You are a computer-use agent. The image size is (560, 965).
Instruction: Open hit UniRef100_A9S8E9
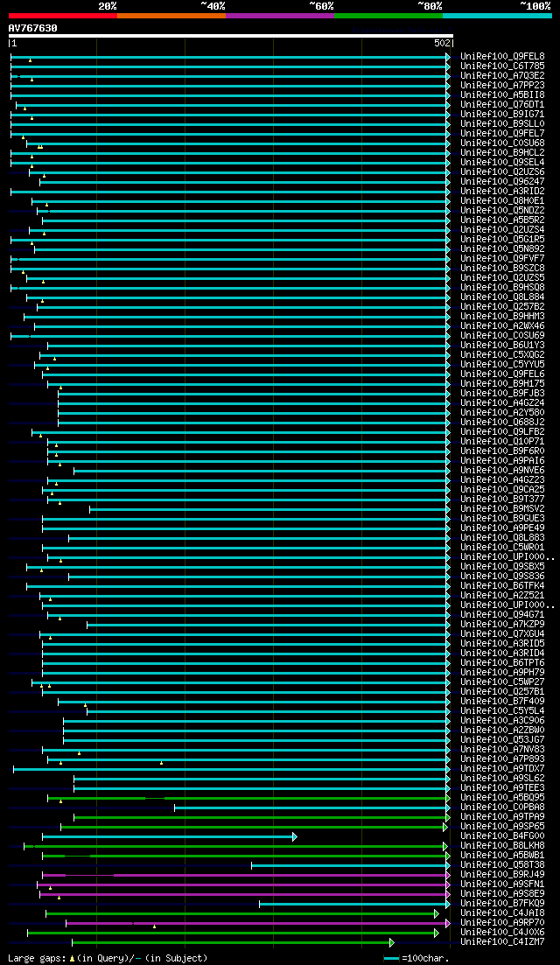[x=502, y=893]
